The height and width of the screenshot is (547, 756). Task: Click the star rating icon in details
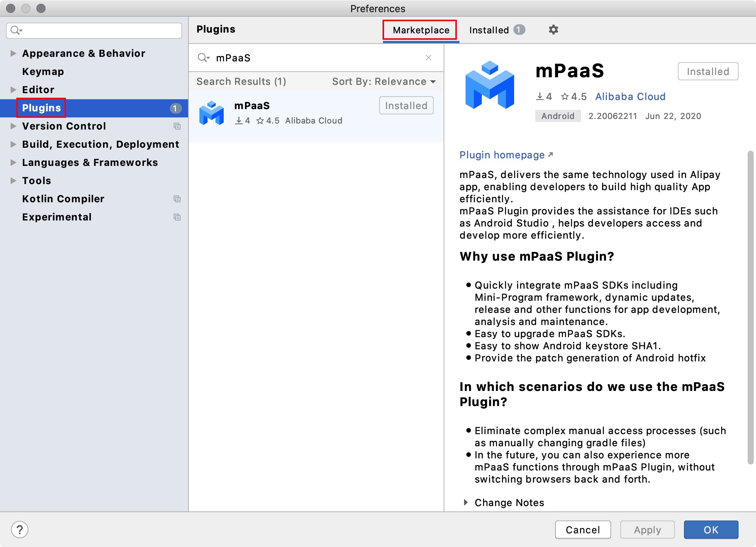pos(565,97)
